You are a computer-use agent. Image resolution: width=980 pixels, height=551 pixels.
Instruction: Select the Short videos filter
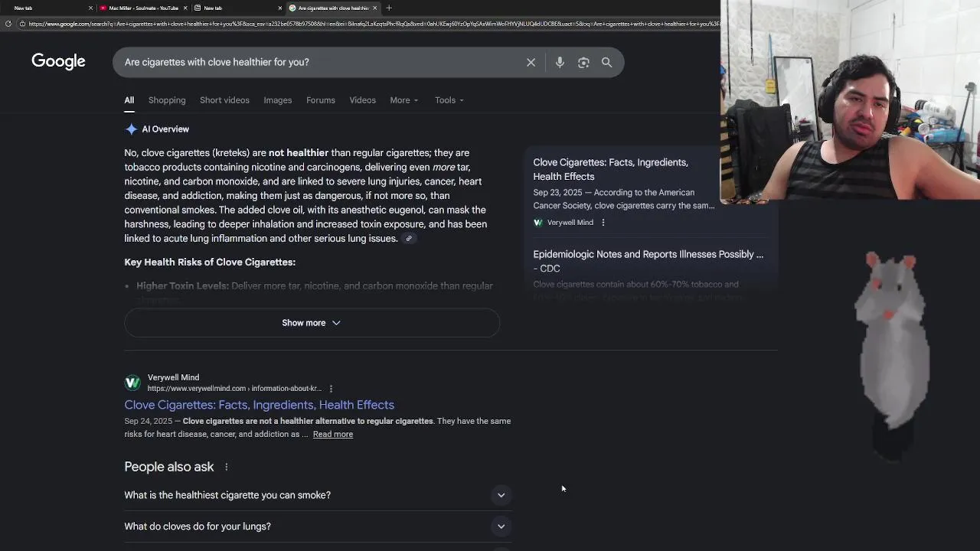tap(224, 100)
